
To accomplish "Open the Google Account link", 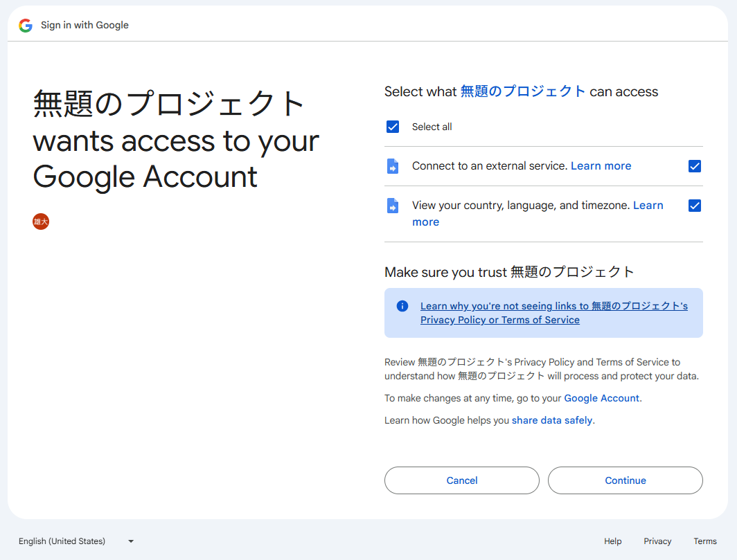I will pyautogui.click(x=601, y=398).
